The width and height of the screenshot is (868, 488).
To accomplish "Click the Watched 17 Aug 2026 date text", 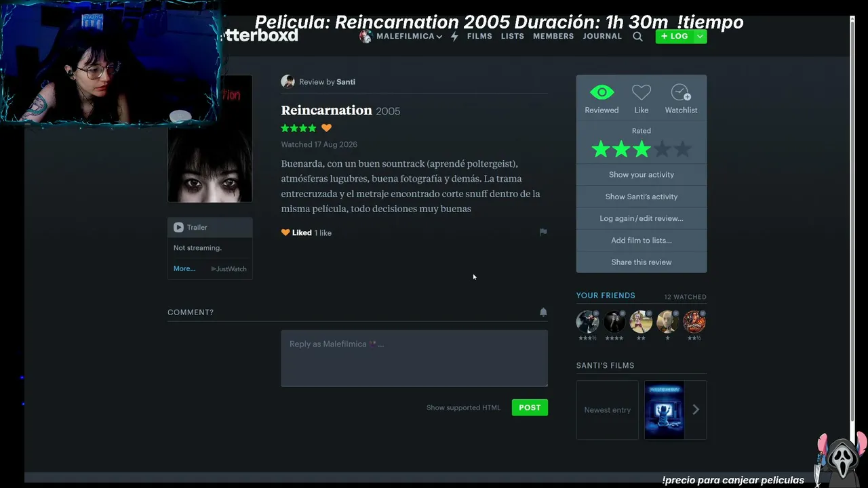I will click(x=319, y=144).
